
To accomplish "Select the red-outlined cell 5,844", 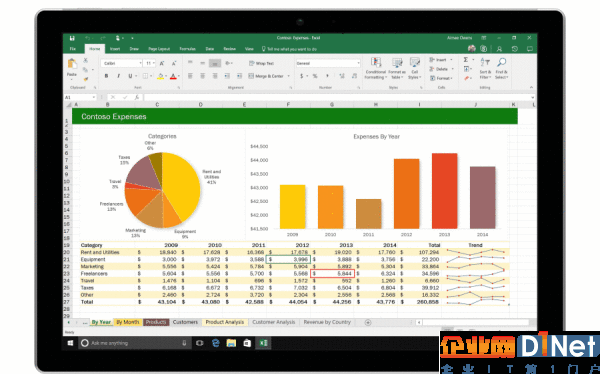I will pyautogui.click(x=333, y=273).
